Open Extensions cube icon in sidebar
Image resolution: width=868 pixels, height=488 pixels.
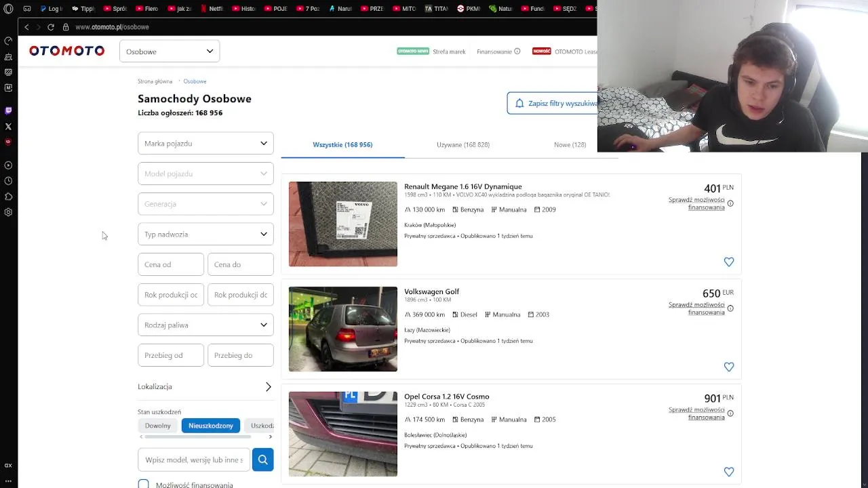click(x=8, y=197)
